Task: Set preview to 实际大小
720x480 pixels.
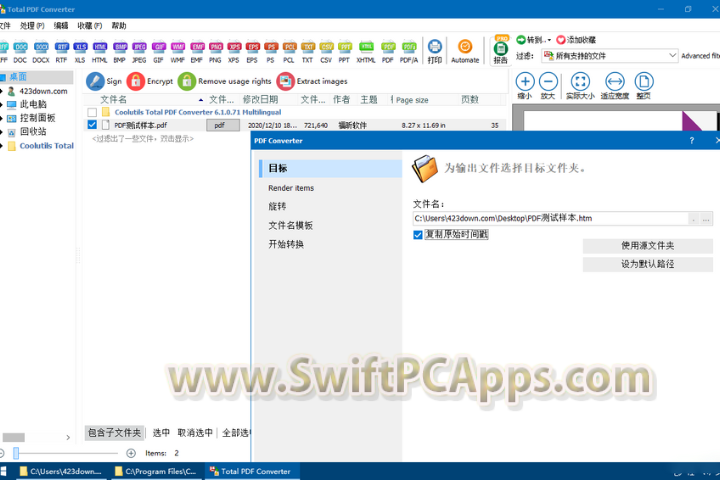Action: pos(580,86)
